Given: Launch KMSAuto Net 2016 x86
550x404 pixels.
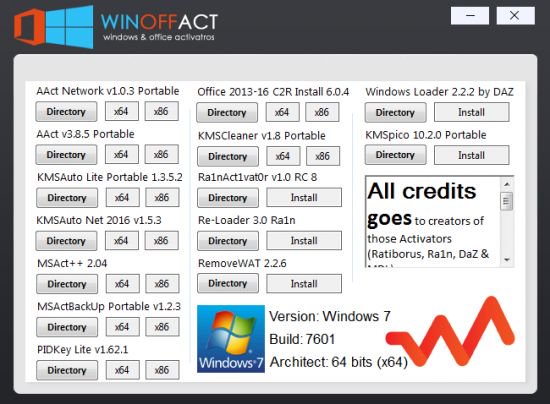Looking at the screenshot, I should (x=161, y=241).
